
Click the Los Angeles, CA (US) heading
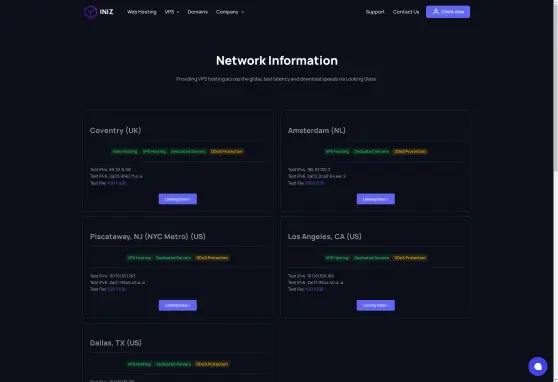point(325,237)
